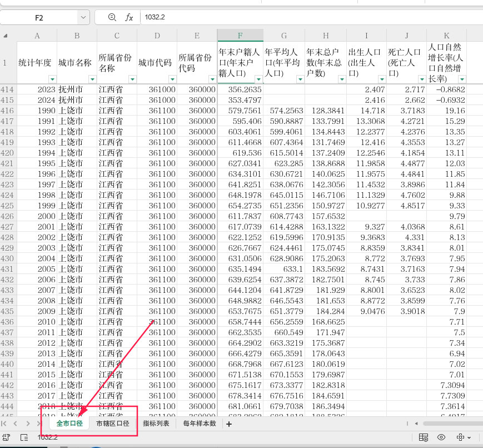Add a new sheet with plus button
Image resolution: width=483 pixels, height=448 pixels.
[x=228, y=424]
